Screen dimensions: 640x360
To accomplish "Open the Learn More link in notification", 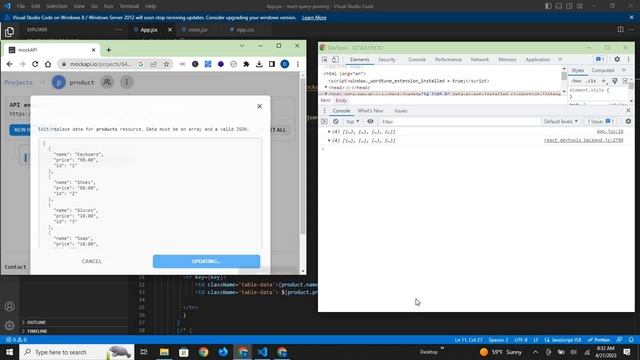I will click(314, 18).
